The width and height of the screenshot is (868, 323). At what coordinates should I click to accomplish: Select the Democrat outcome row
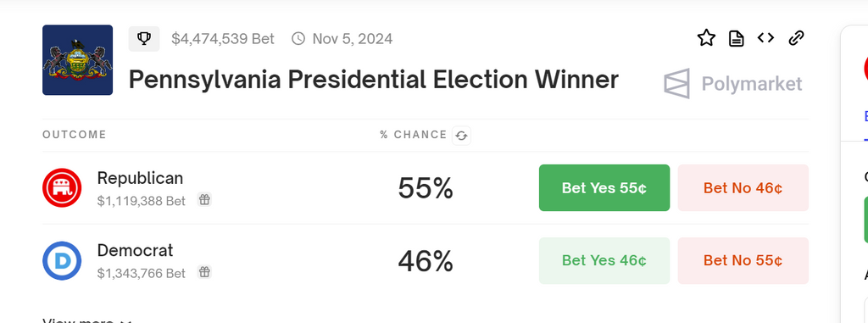click(426, 261)
